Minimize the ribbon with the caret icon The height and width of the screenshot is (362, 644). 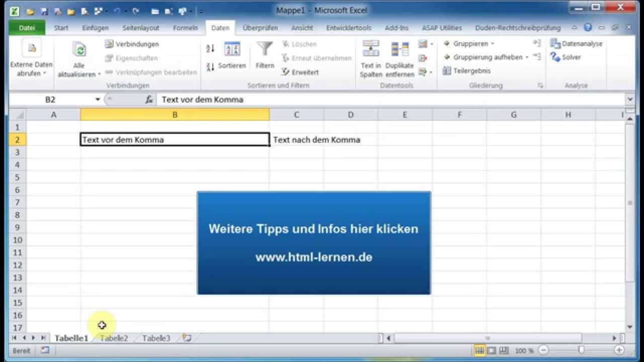tap(574, 28)
